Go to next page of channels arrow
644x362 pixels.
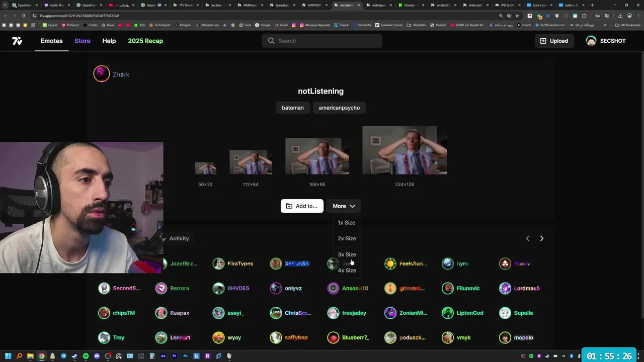[542, 238]
